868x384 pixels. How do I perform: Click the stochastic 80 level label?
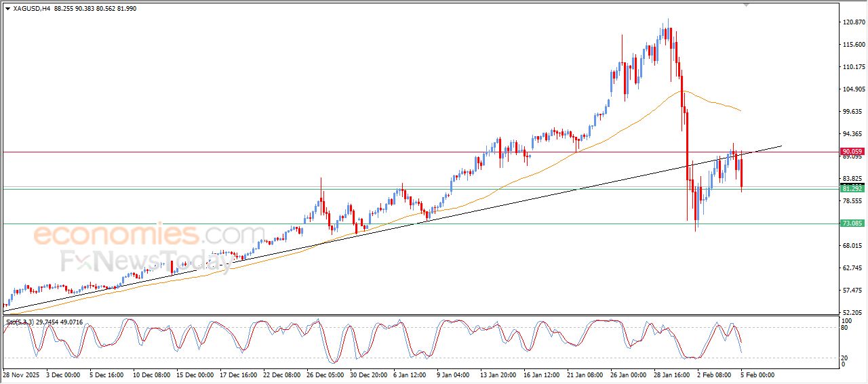845,328
